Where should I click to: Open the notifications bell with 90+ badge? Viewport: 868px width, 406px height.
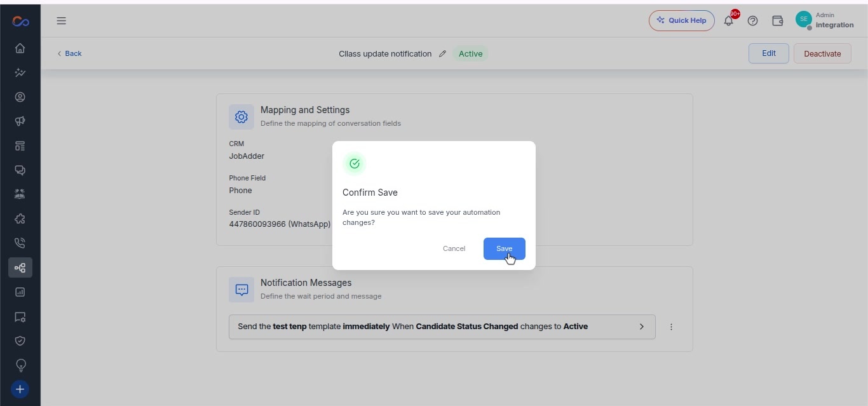click(729, 20)
